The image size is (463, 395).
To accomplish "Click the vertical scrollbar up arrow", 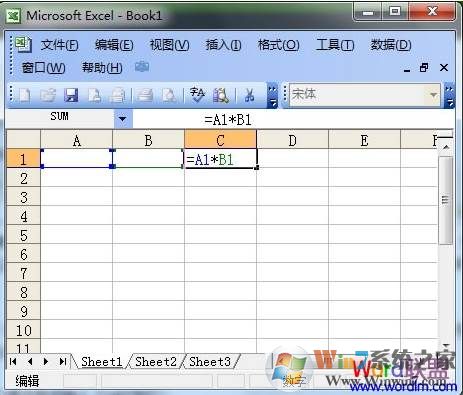I will pyautogui.click(x=446, y=147).
